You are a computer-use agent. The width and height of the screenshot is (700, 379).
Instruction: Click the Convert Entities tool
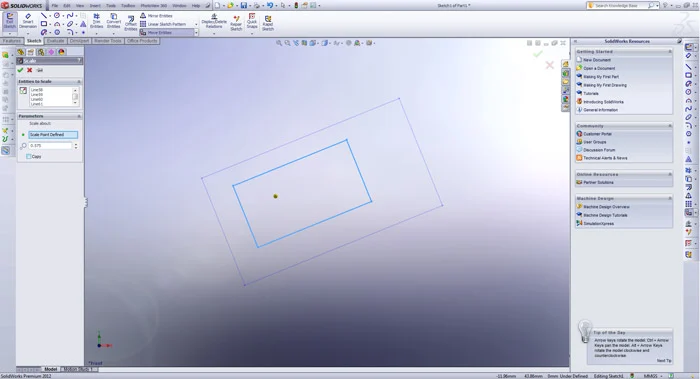point(113,21)
